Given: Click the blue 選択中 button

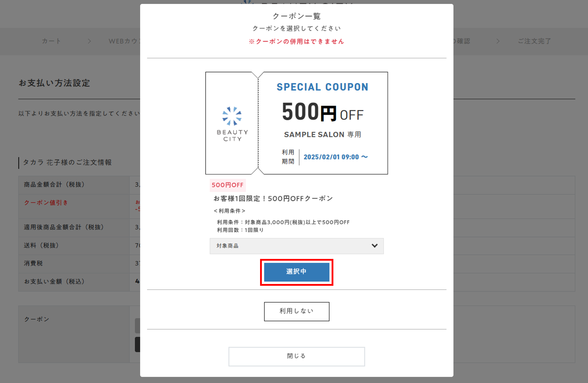Looking at the screenshot, I should tap(297, 272).
